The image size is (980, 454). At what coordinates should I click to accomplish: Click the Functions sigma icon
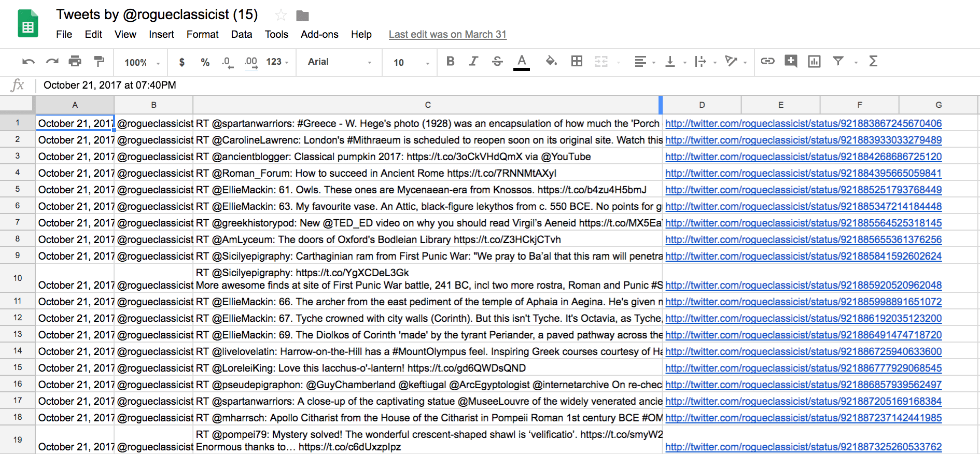tap(873, 61)
